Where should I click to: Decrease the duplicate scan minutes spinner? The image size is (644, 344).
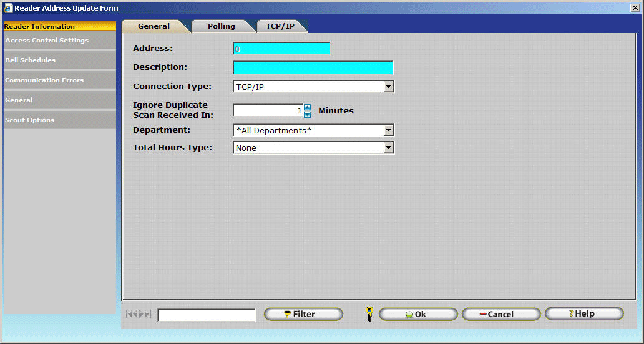[x=307, y=114]
